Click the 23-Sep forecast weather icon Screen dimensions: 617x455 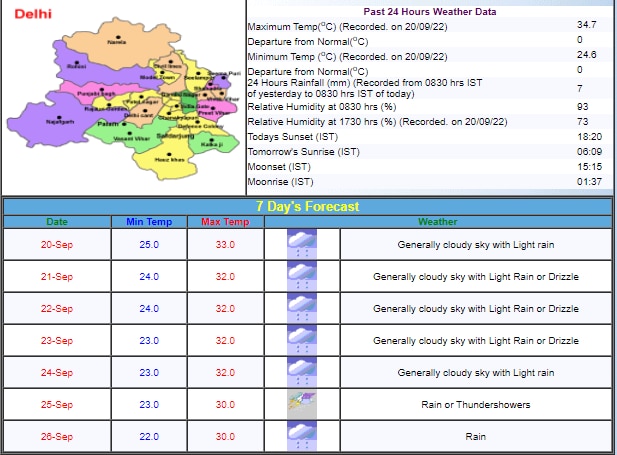point(301,340)
